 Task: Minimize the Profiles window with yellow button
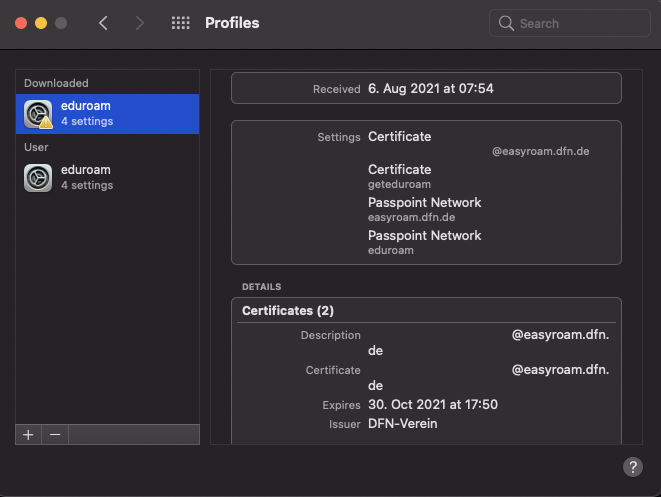click(41, 23)
